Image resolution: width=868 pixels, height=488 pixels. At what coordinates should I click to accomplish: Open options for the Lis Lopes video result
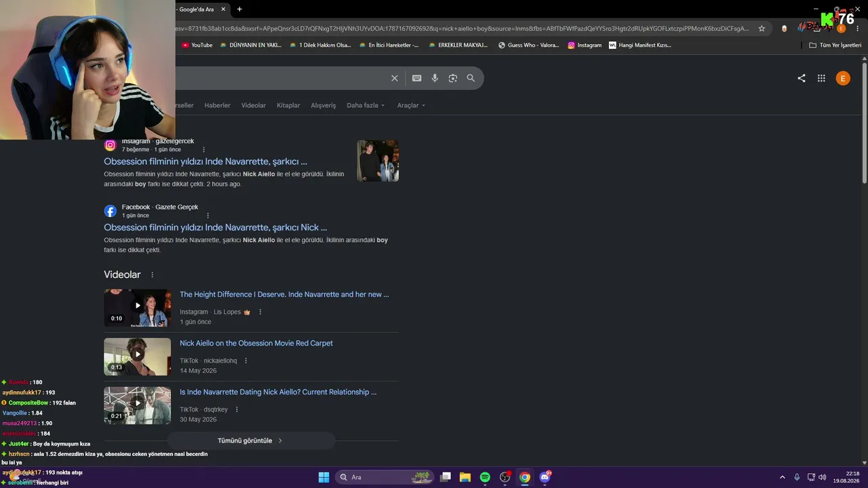coord(260,312)
